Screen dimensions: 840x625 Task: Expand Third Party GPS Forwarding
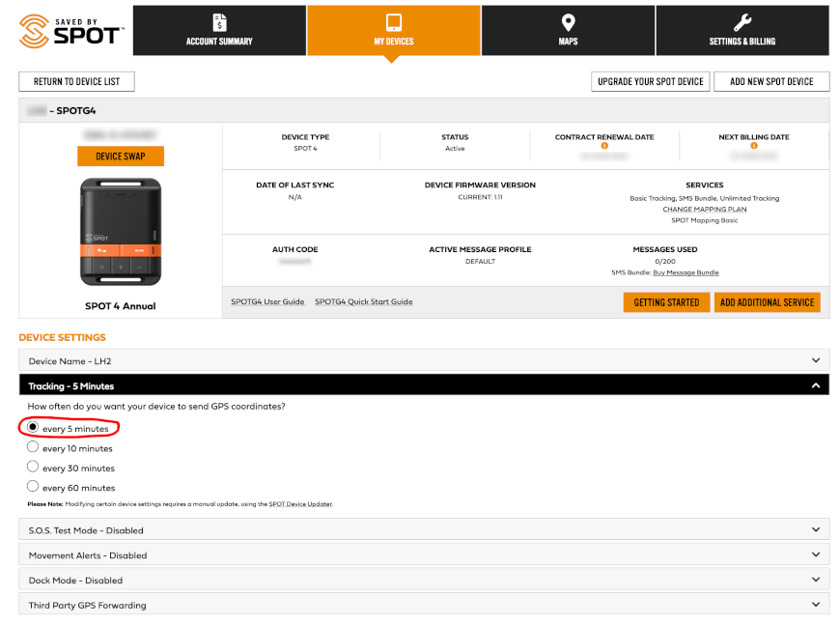click(x=816, y=606)
